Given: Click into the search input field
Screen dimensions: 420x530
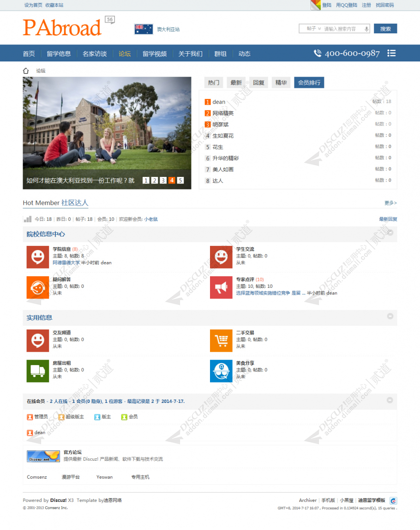Looking at the screenshot, I should point(342,29).
